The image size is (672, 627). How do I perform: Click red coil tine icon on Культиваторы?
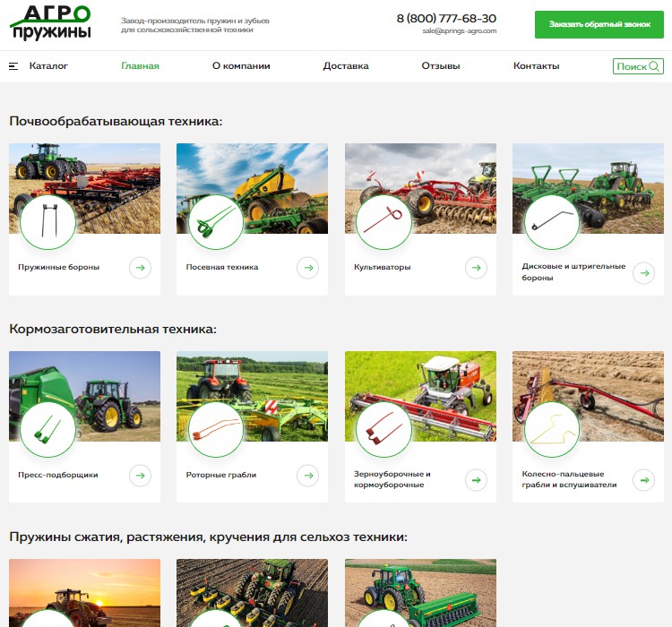click(384, 221)
